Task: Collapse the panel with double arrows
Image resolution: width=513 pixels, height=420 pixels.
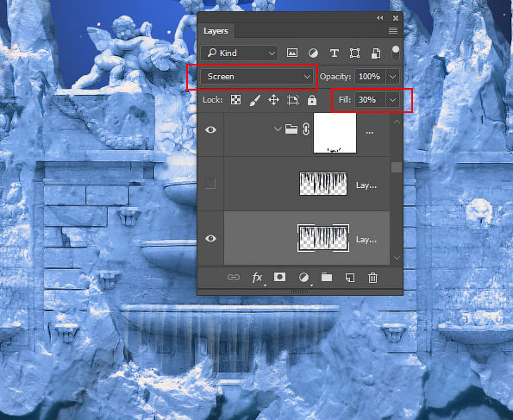Action: click(x=380, y=18)
